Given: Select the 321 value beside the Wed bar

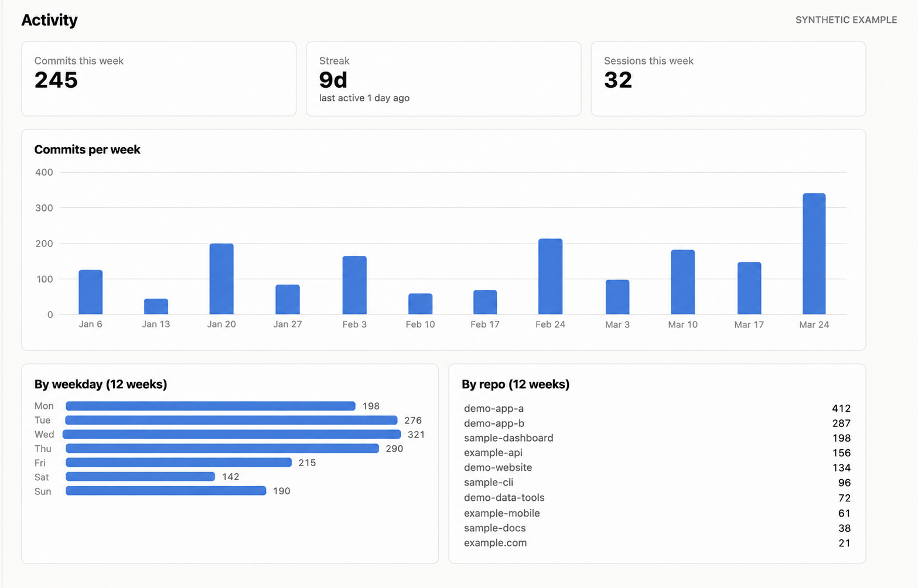Looking at the screenshot, I should (x=416, y=435).
